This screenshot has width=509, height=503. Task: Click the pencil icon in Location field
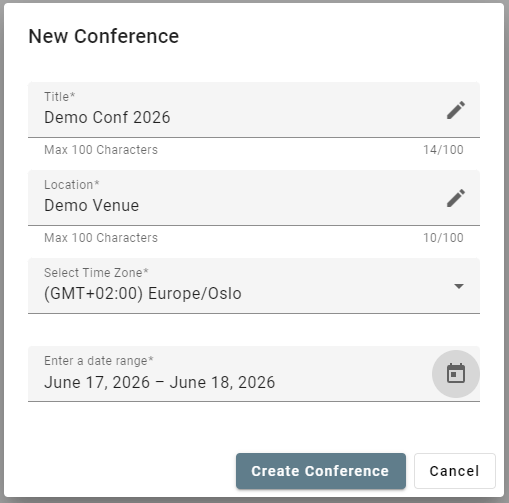[x=456, y=198]
